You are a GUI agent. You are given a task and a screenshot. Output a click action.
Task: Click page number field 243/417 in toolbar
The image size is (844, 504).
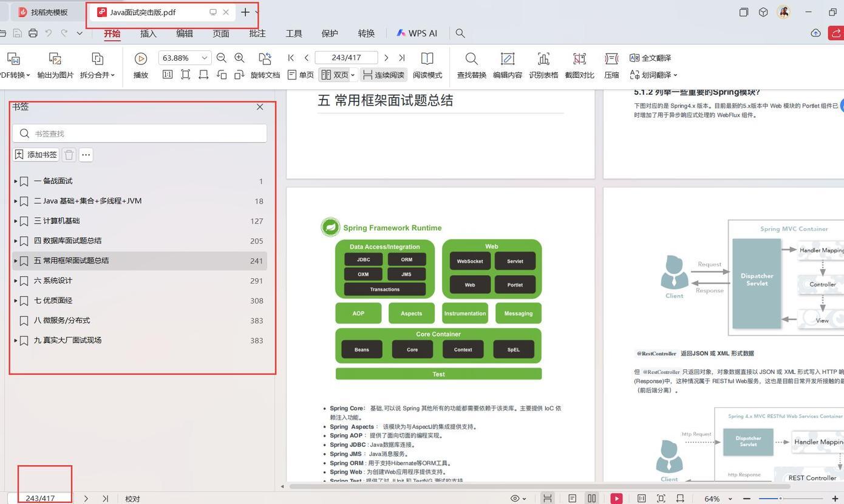346,58
